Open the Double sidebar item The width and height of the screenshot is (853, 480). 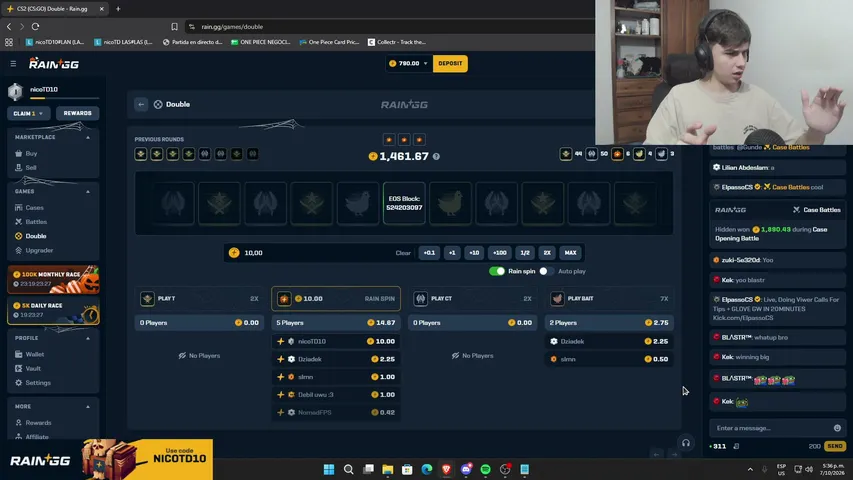(x=35, y=236)
